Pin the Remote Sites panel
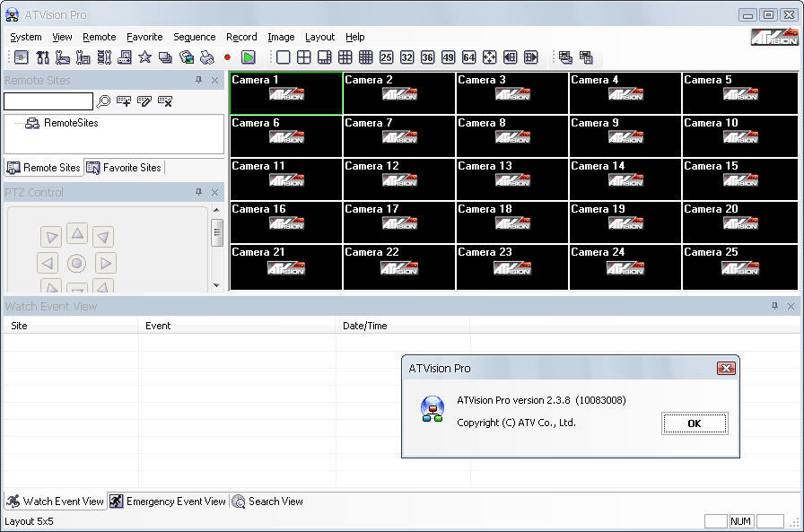 (x=198, y=80)
